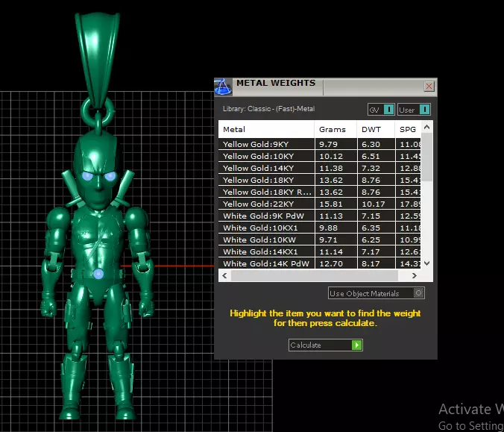Screen dimensions: 504x432
Task: Click the 12.70 grams value
Action: (331, 263)
